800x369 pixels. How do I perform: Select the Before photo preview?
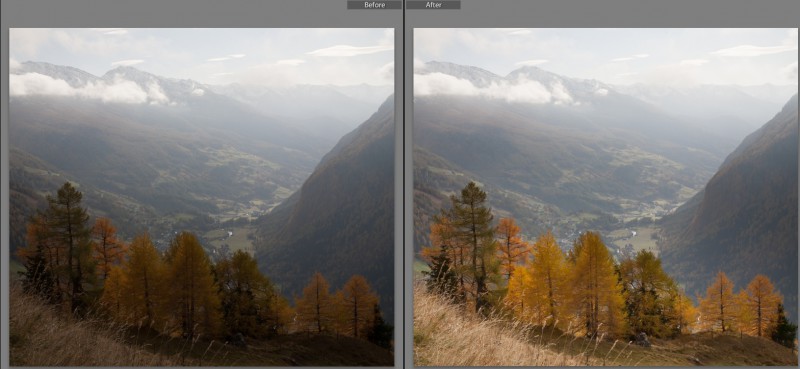tap(202, 197)
